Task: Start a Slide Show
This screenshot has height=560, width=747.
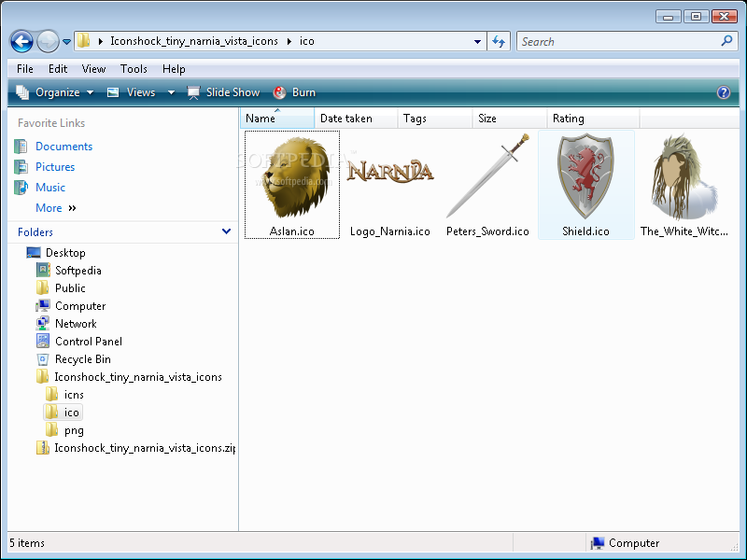Action: tap(224, 92)
